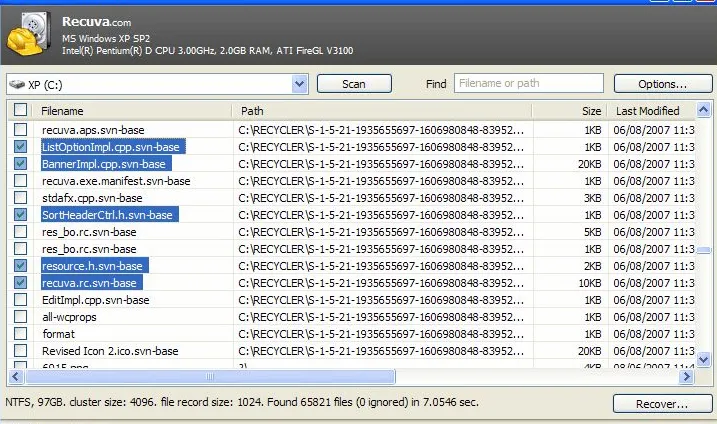
Task: Click the Recover button
Action: [662, 404]
